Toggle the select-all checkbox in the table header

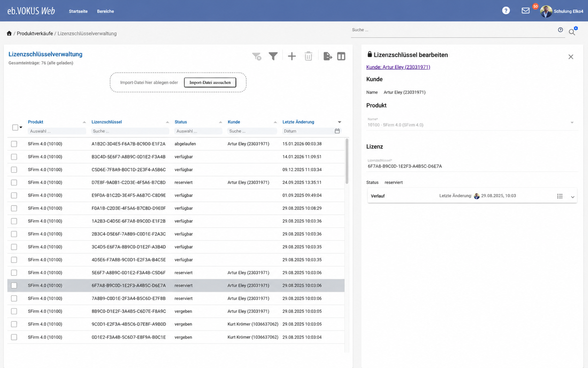[x=15, y=128]
